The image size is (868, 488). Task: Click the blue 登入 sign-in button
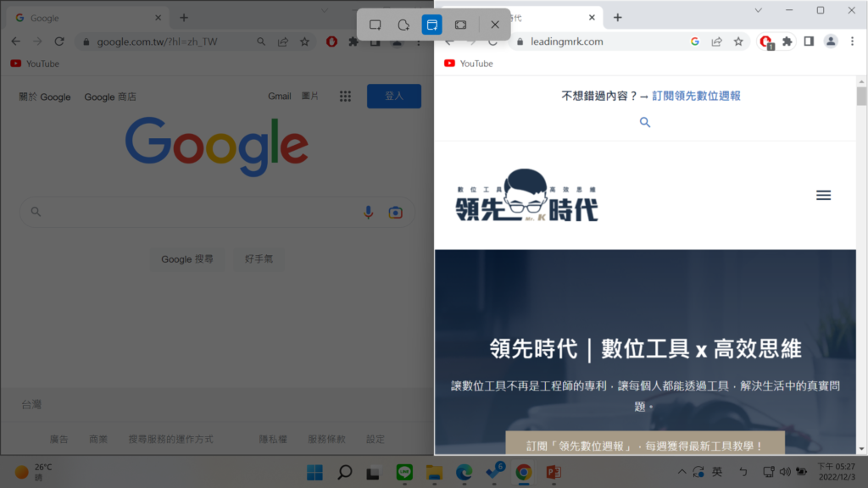coord(394,97)
